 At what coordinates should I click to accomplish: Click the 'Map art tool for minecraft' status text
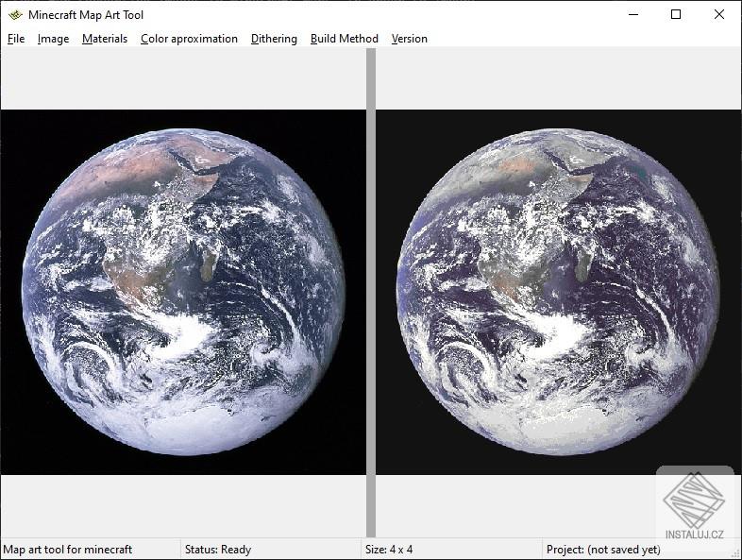point(68,549)
